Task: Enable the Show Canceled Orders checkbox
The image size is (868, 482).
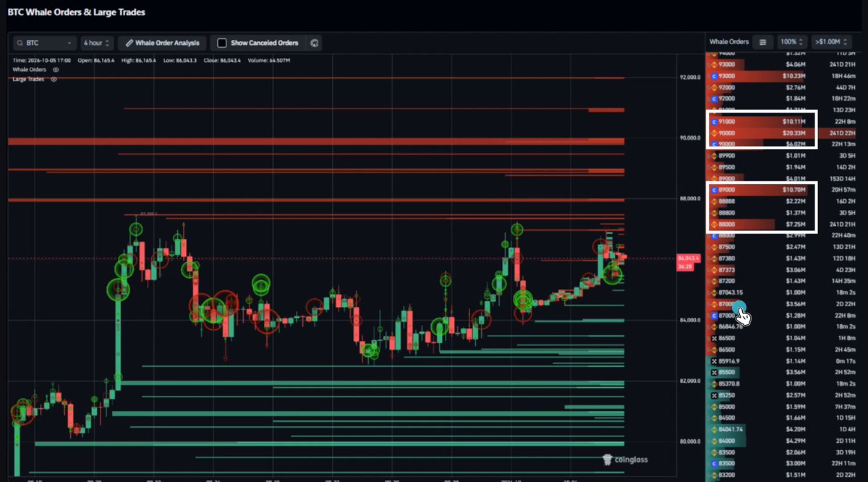Action: pyautogui.click(x=222, y=43)
